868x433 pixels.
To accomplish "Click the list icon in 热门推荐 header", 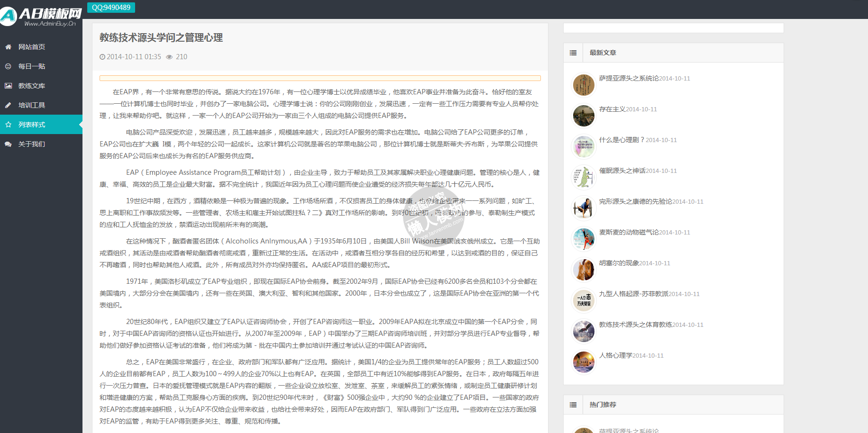I will tap(573, 405).
